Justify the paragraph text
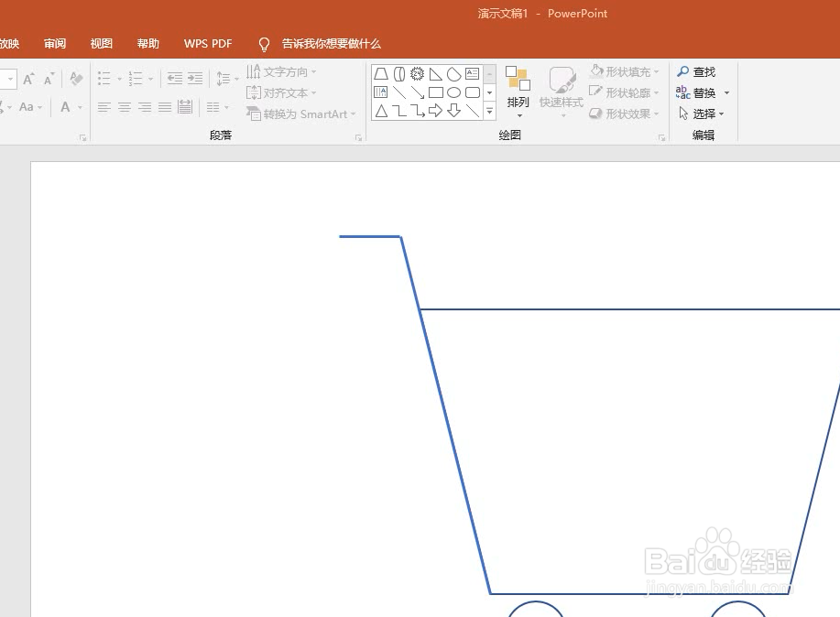 point(165,107)
